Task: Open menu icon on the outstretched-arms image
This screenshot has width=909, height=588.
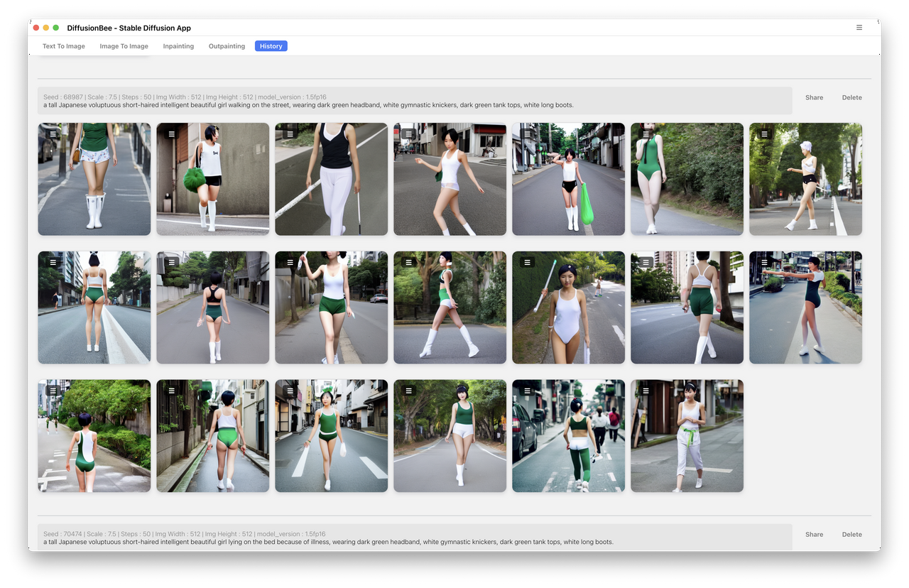Action: click(764, 262)
